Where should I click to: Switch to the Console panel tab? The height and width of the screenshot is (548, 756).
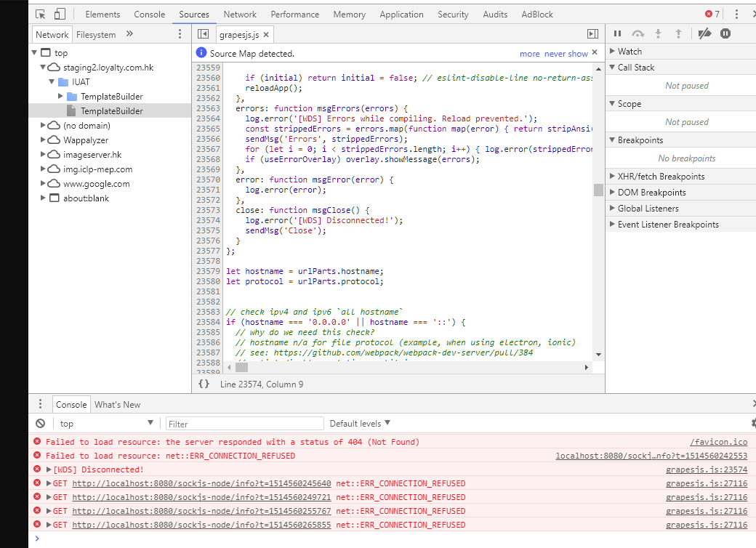coord(150,15)
